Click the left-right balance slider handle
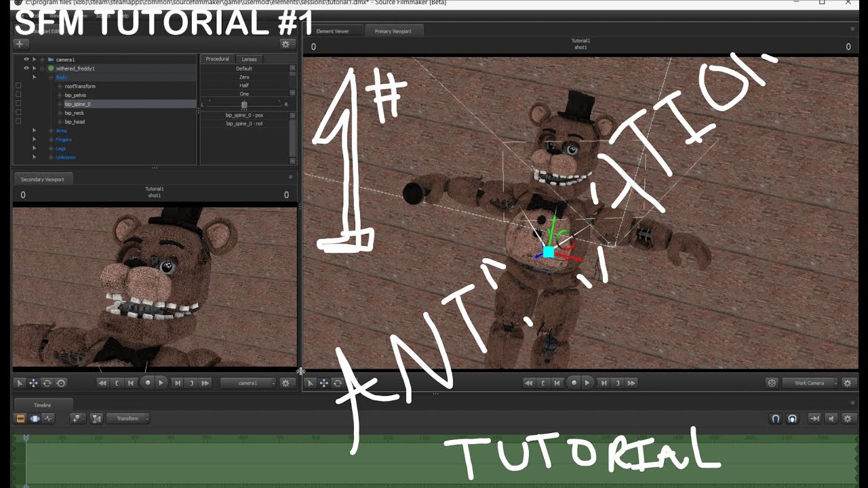The width and height of the screenshot is (868, 488). [x=244, y=104]
